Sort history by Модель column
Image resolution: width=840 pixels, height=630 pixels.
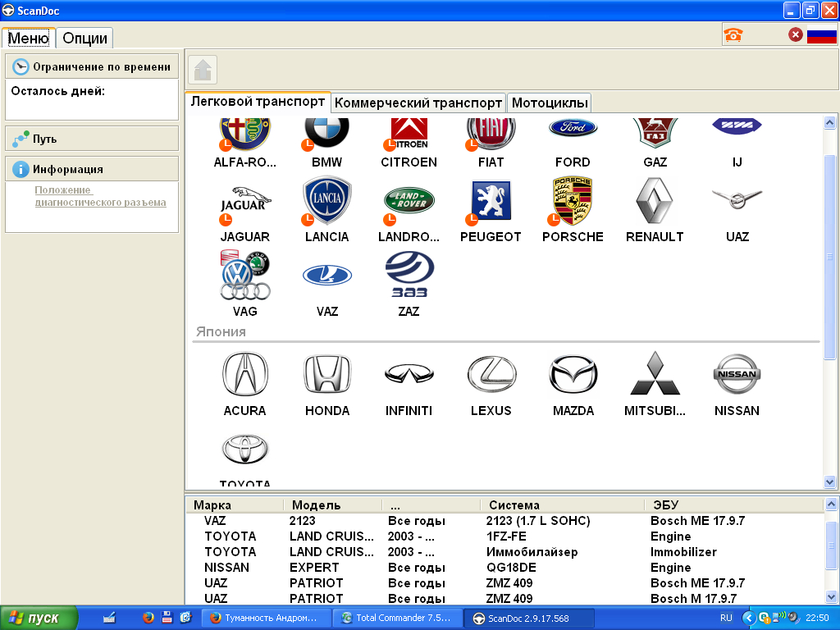pos(332,504)
